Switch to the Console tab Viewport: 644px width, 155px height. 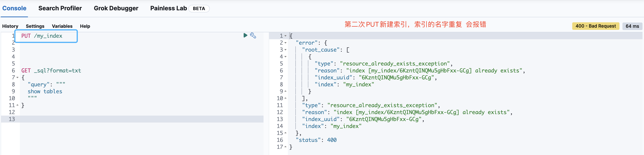14,8
